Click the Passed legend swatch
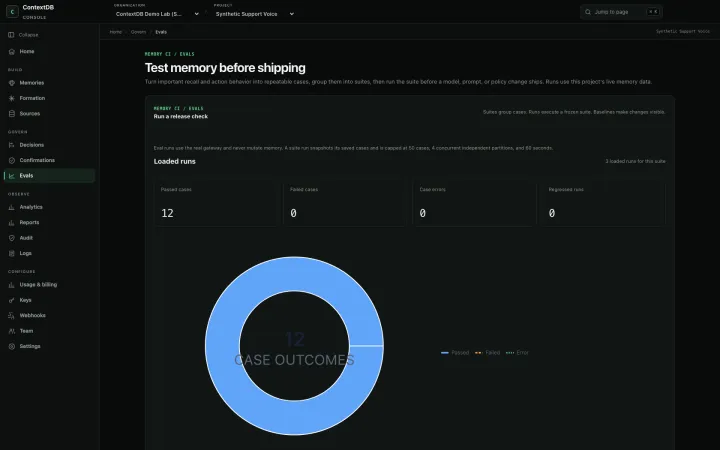Screen dimensions: 720x450 click(444, 353)
